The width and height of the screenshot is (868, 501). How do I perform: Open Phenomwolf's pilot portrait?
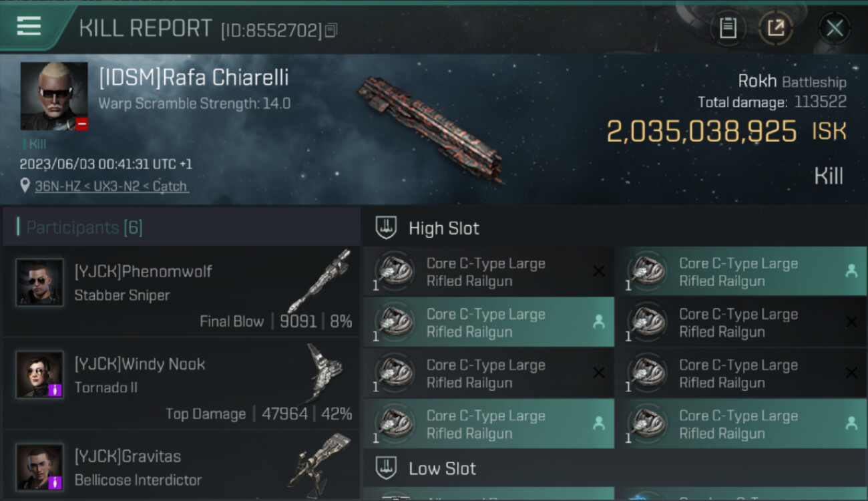40,282
